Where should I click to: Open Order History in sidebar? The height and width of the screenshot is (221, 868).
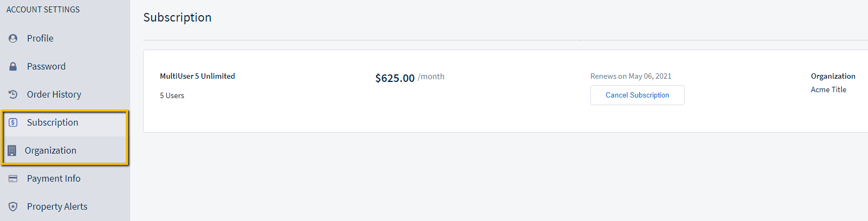(x=54, y=95)
